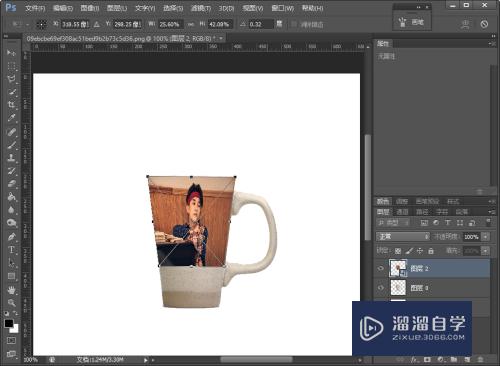500x366 pixels.
Task: Toggle lock position
Action: click(420, 251)
